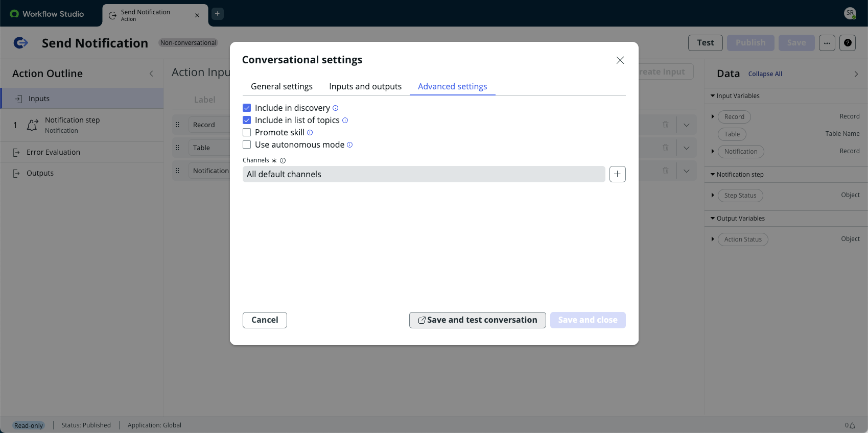Viewport: 868px width, 433px height.
Task: Expand the Notification input row chevron
Action: coord(686,171)
